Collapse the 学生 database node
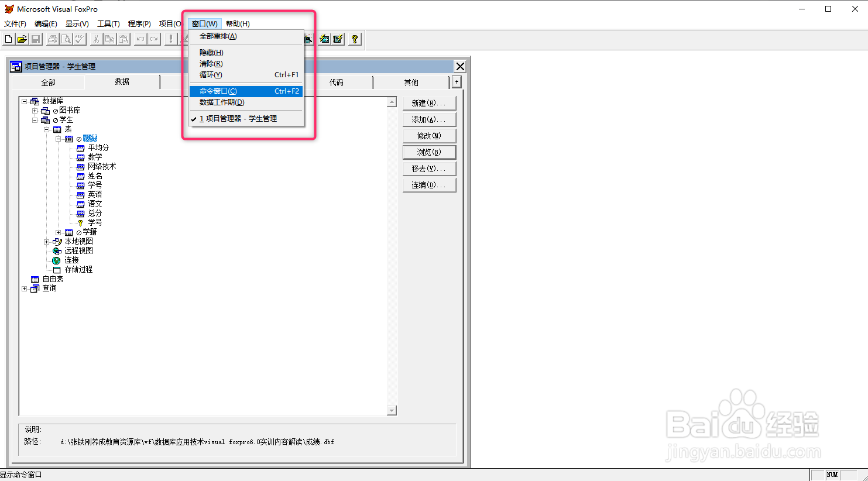This screenshot has width=868, height=481. click(35, 120)
